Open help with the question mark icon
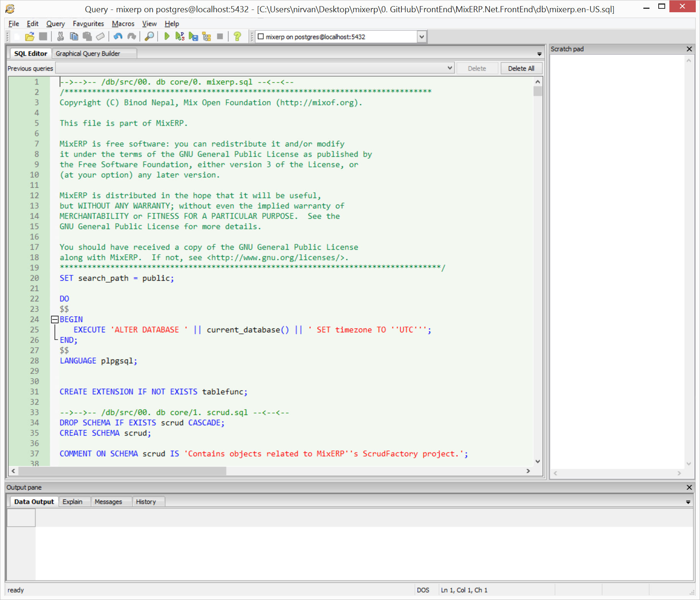The width and height of the screenshot is (700, 600). pyautogui.click(x=237, y=37)
